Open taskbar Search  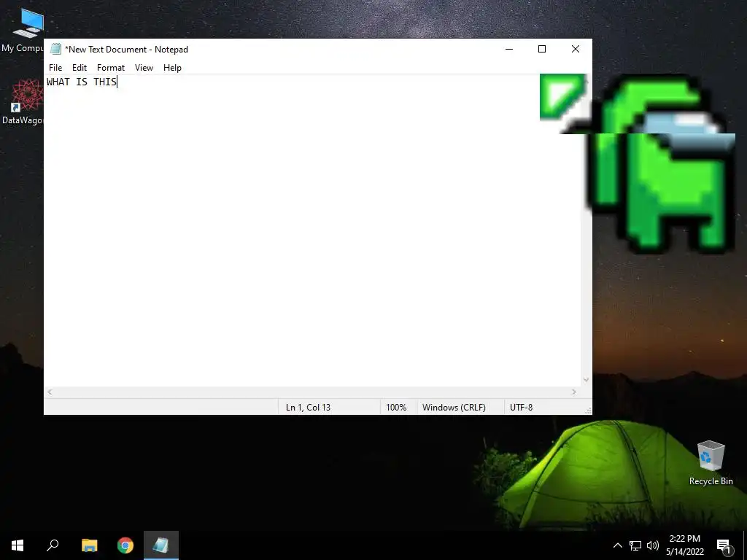[53, 545]
